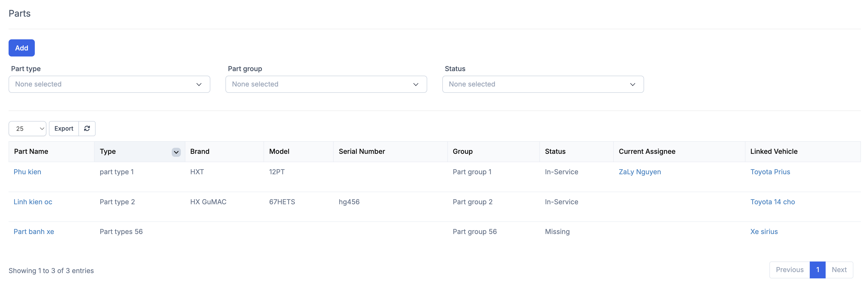Click the refresh table icon

pos(87,128)
